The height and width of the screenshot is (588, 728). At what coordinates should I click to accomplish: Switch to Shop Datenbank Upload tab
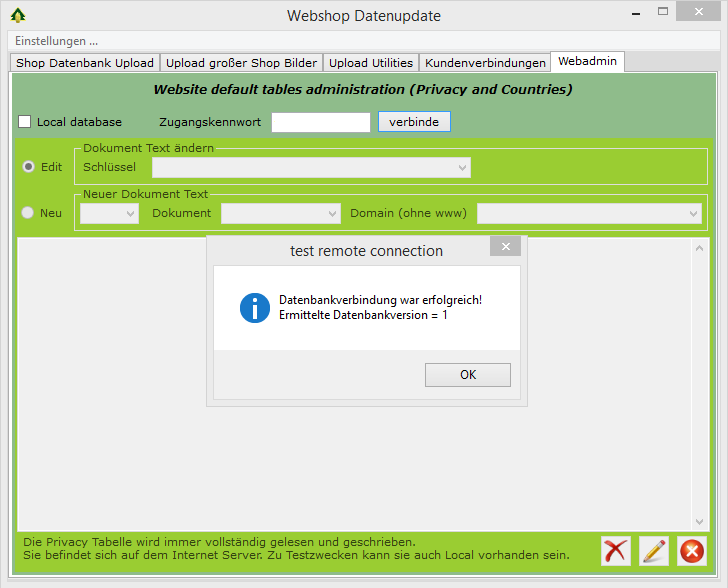[85, 63]
